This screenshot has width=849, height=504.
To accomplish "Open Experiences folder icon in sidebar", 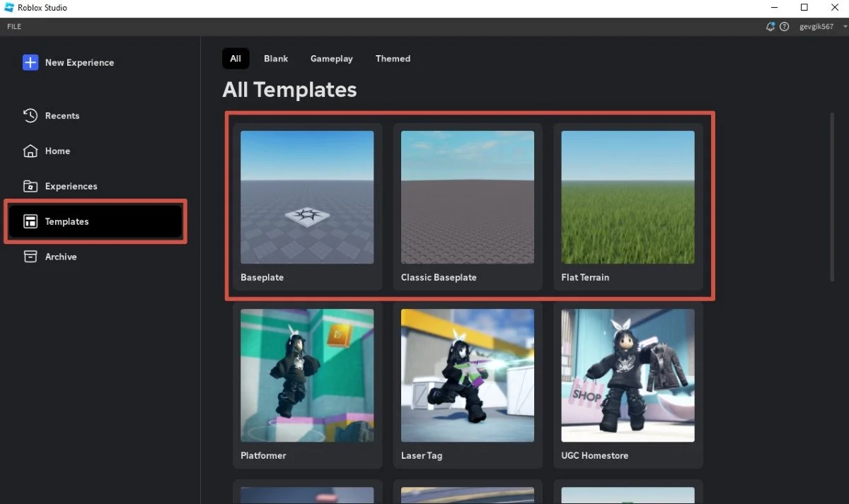I will 30,186.
